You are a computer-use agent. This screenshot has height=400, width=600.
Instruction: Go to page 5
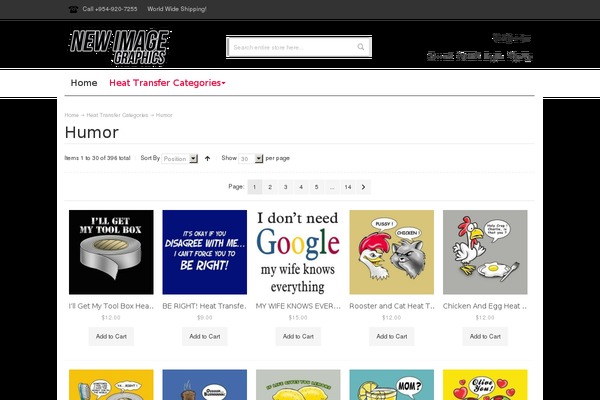(x=316, y=187)
